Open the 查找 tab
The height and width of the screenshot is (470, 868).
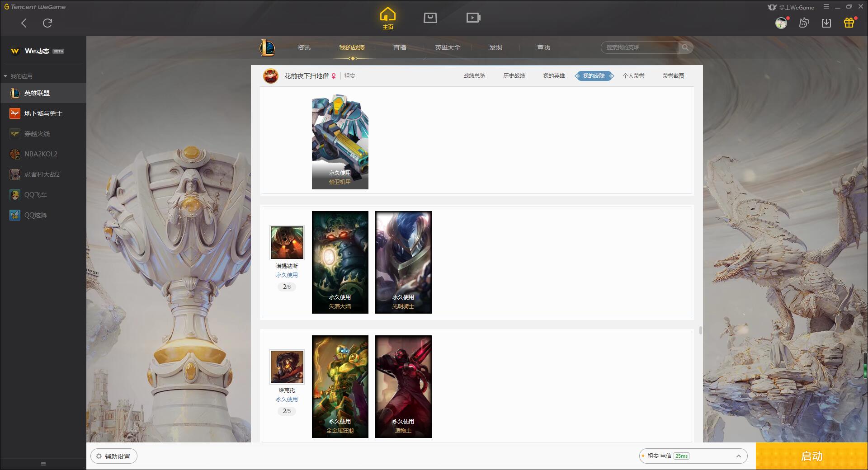click(543, 47)
